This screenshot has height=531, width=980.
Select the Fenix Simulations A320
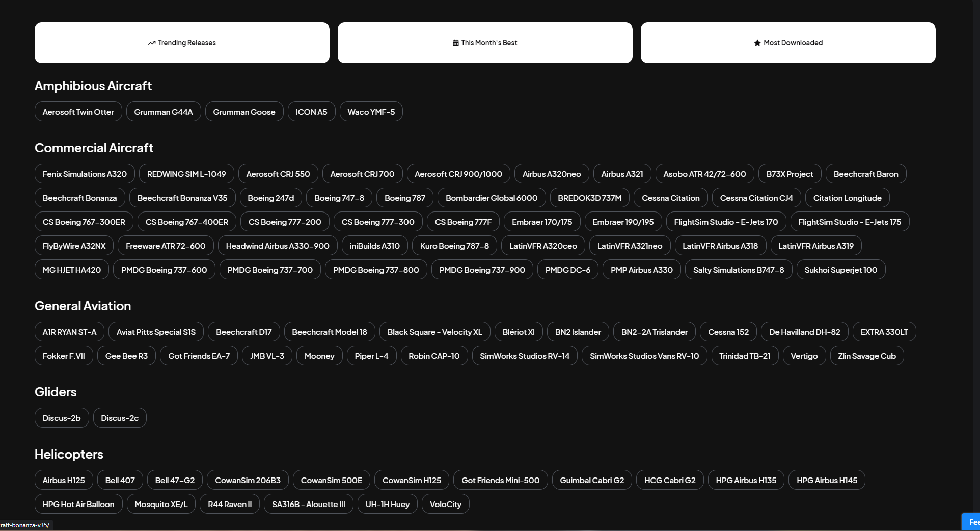tap(84, 173)
